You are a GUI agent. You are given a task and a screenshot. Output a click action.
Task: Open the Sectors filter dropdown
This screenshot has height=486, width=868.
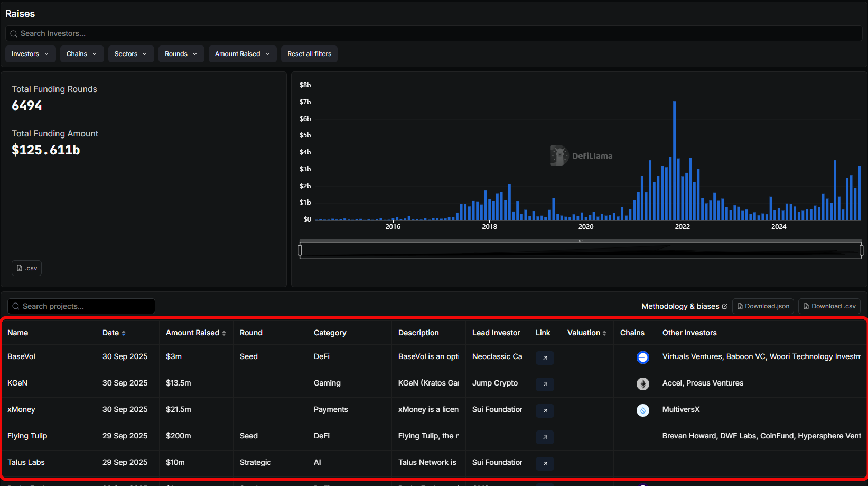[130, 54]
